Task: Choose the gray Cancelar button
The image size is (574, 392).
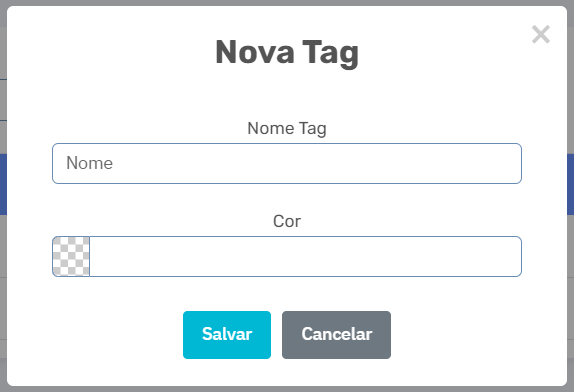Action: (x=336, y=335)
